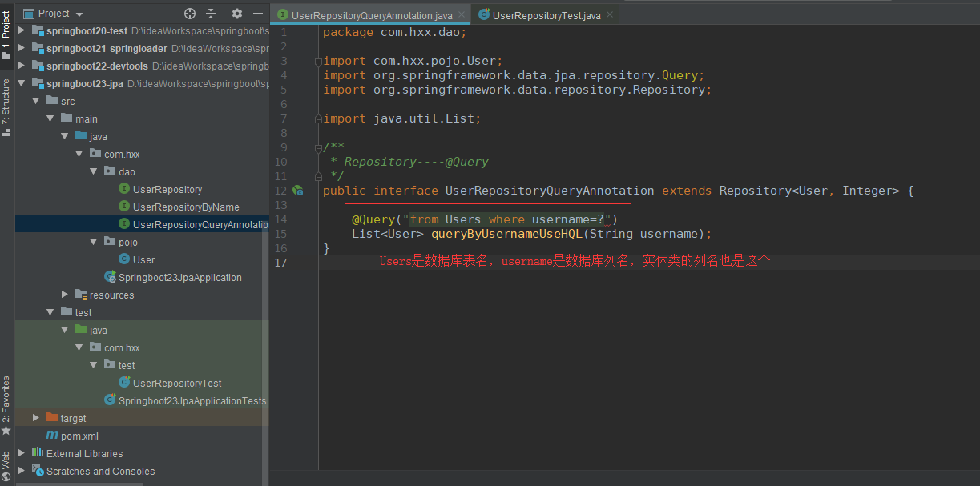
Task: Open the 1: Project side tool window
Action: 6,36
